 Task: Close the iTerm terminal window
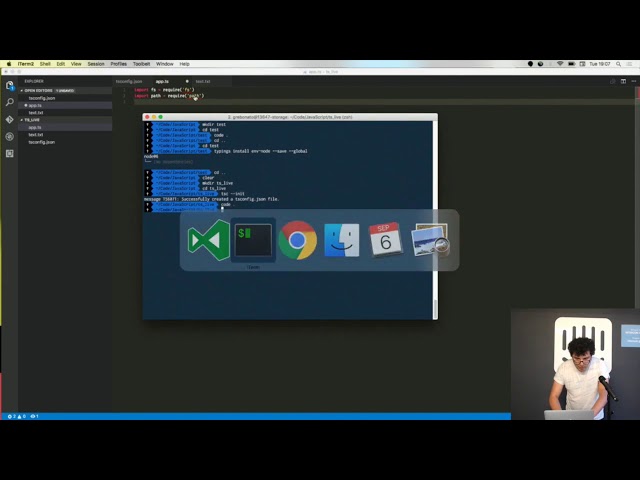coord(147,117)
